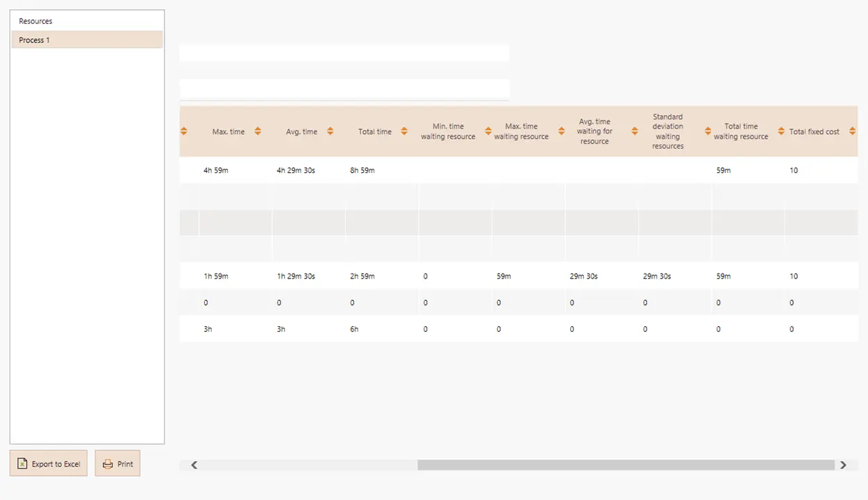Viewport: 868px width, 500px height.
Task: Sort by Max. time waiting resource arrows
Action: (562, 131)
